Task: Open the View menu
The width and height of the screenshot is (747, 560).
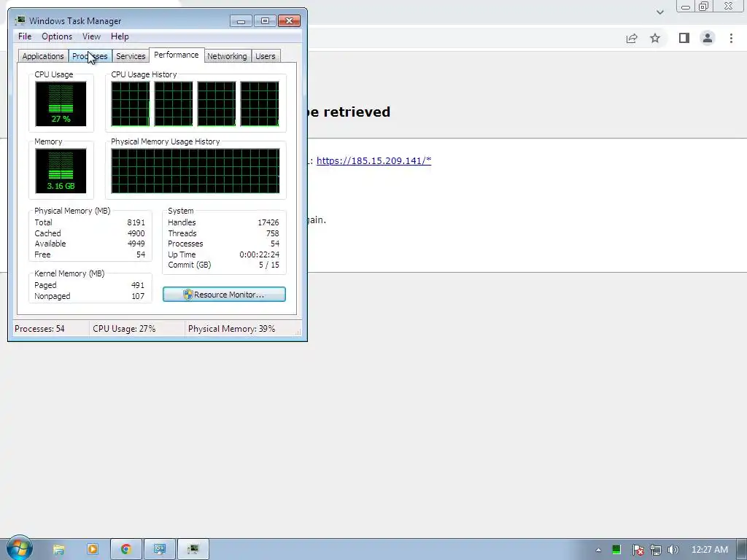Action: tap(91, 36)
